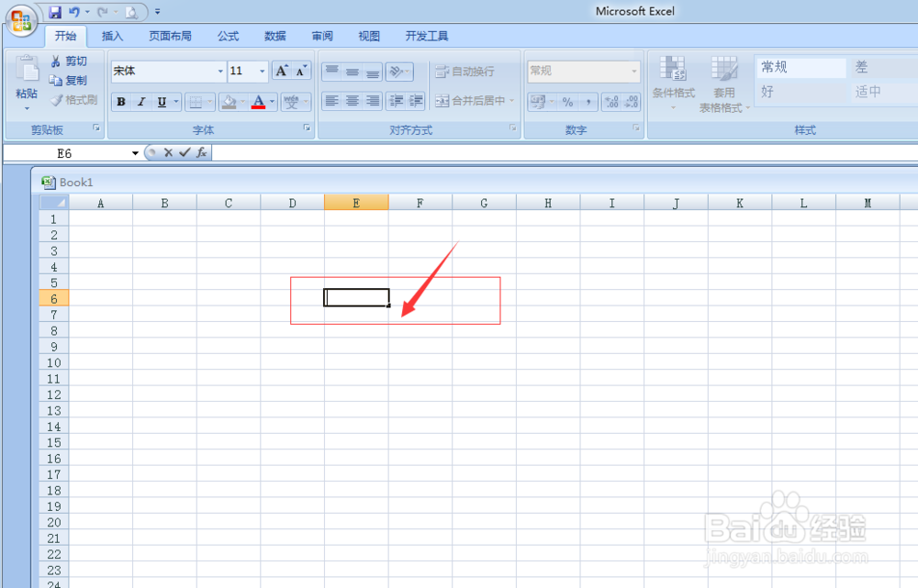This screenshot has width=918, height=588.
Task: Open text orientation options
Action: 399,72
